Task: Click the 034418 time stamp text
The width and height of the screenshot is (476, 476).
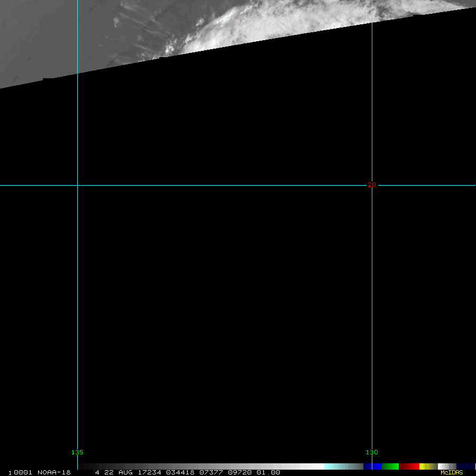Action: [x=180, y=472]
